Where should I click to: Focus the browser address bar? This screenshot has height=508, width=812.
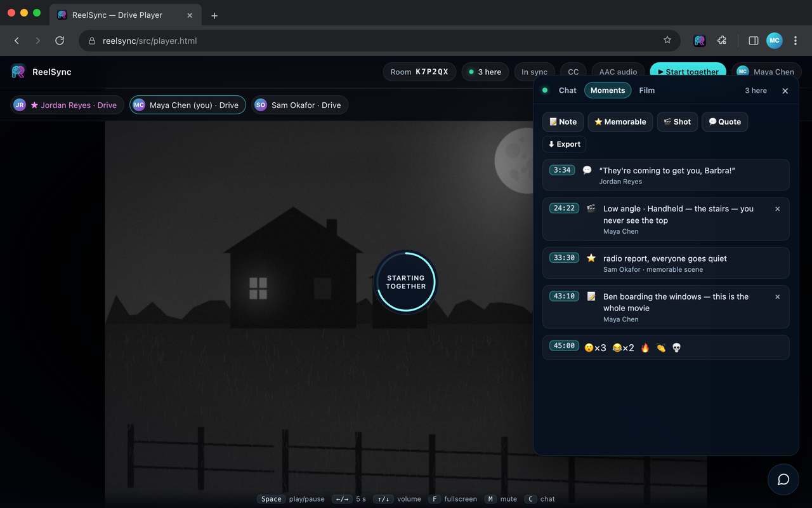pos(379,41)
